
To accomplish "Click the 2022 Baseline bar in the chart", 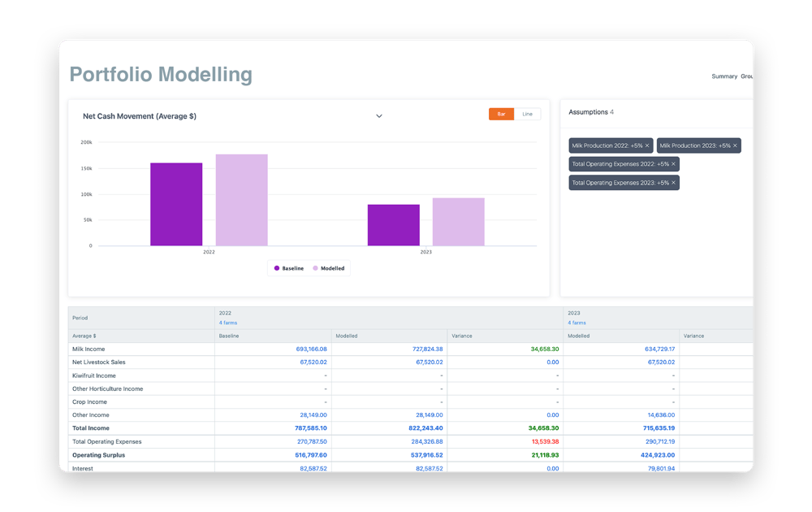I will [175, 203].
